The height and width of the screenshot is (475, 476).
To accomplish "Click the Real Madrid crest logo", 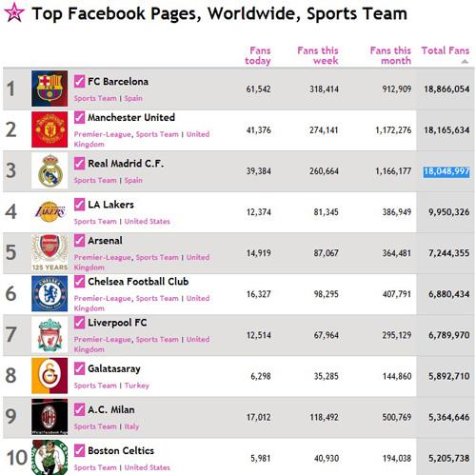I will pyautogui.click(x=50, y=170).
